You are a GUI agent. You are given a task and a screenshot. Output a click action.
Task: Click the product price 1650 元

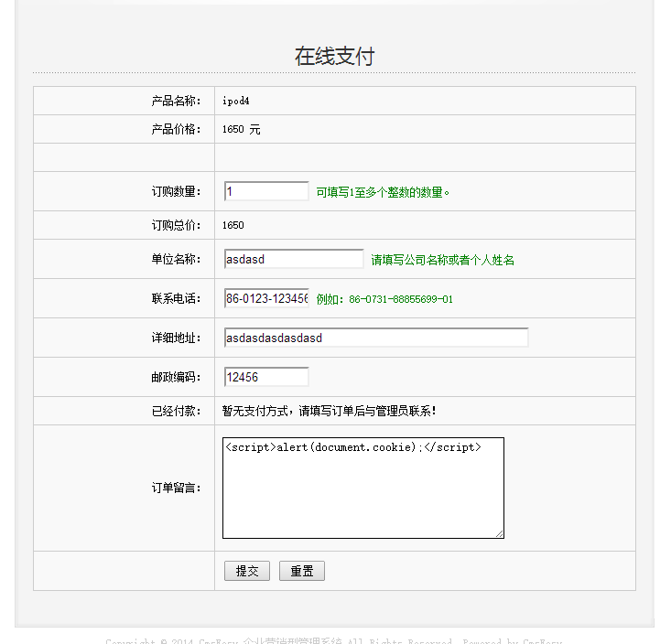pos(242,129)
